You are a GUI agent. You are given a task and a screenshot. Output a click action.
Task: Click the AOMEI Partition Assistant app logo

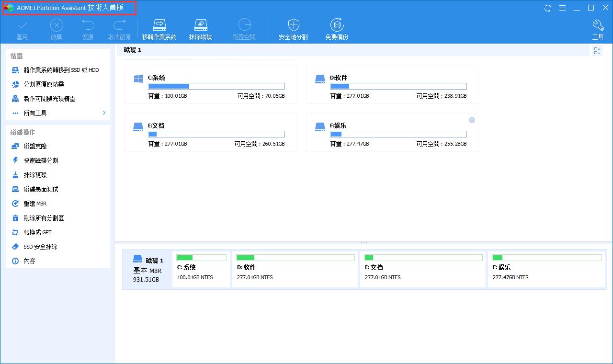tap(9, 8)
